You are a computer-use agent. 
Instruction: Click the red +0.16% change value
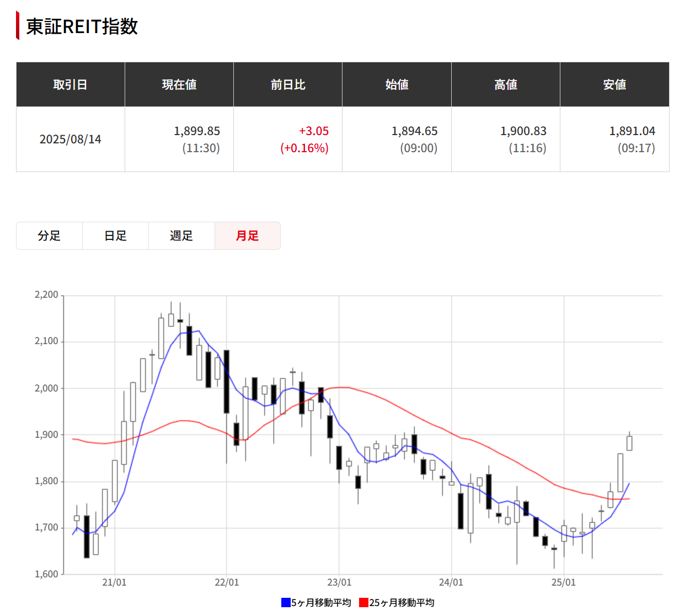(x=304, y=148)
